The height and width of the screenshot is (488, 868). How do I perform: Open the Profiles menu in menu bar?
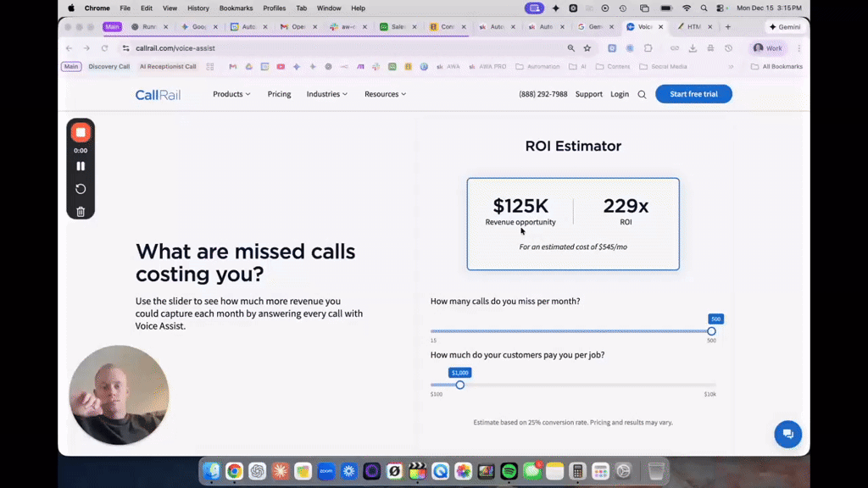pos(274,8)
